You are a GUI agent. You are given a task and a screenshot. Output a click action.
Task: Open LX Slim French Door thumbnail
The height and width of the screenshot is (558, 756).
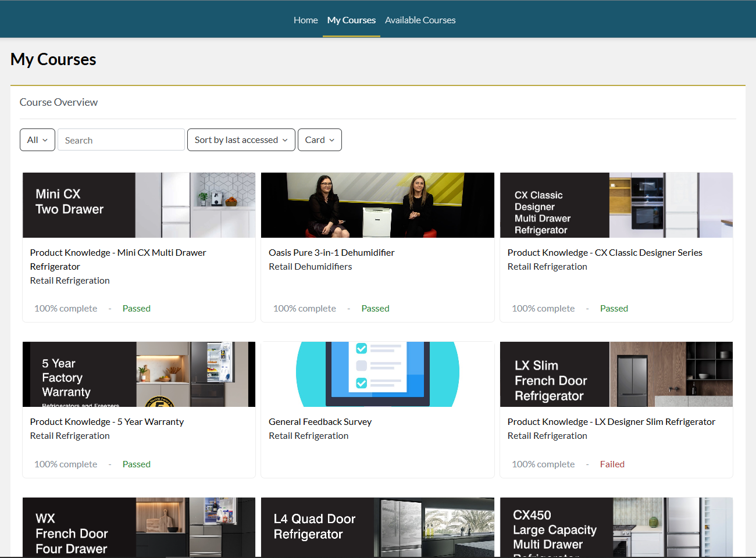click(616, 374)
